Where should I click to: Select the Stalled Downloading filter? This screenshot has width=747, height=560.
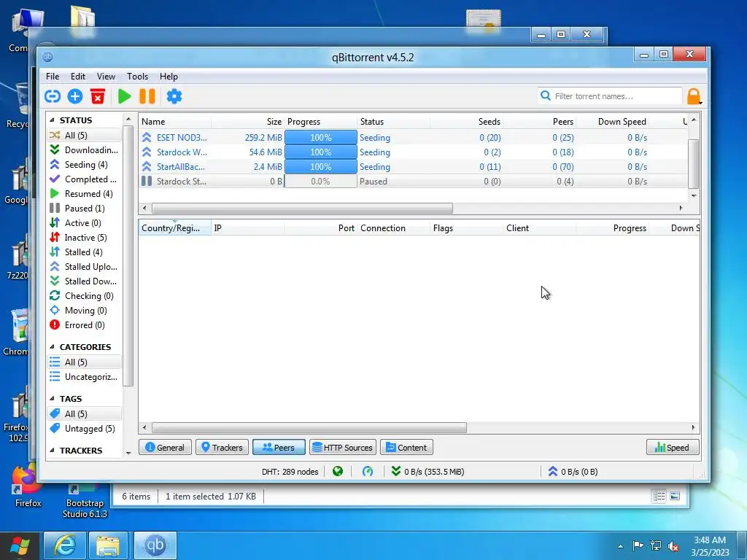84,281
